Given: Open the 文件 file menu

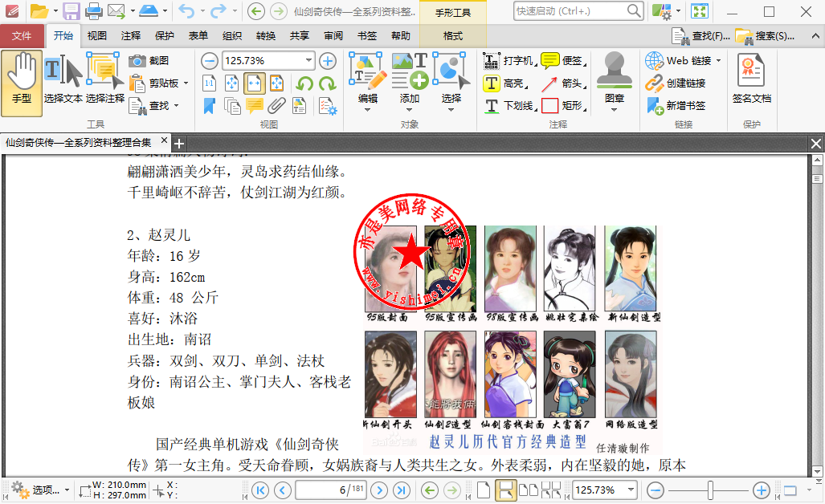Looking at the screenshot, I should (22, 36).
